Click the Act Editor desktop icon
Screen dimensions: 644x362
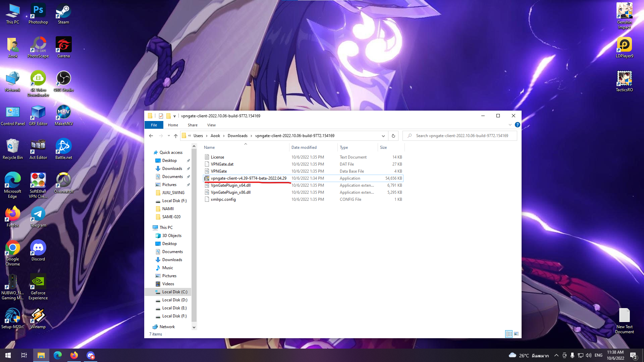38,149
